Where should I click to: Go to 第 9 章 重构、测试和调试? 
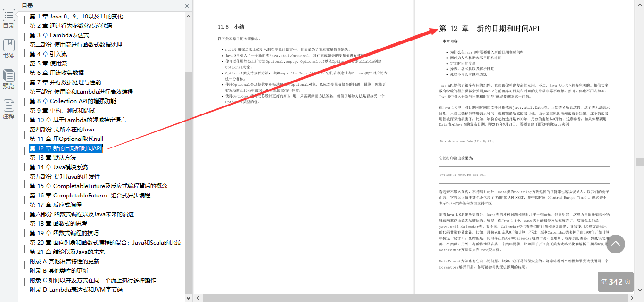(62, 110)
